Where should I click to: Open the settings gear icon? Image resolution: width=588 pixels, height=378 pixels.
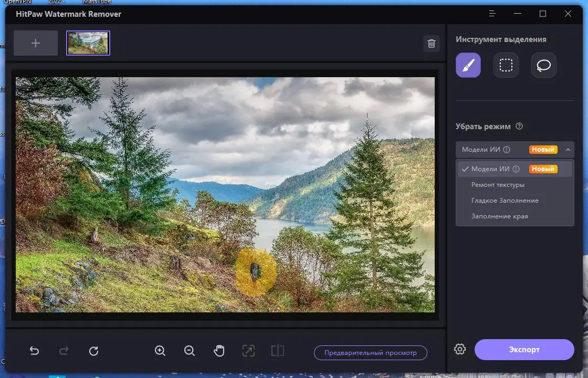click(x=459, y=349)
